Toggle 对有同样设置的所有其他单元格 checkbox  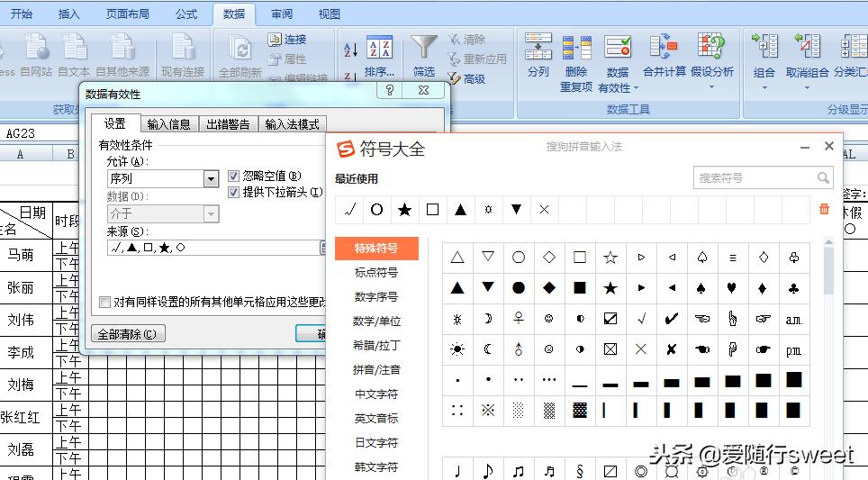104,302
